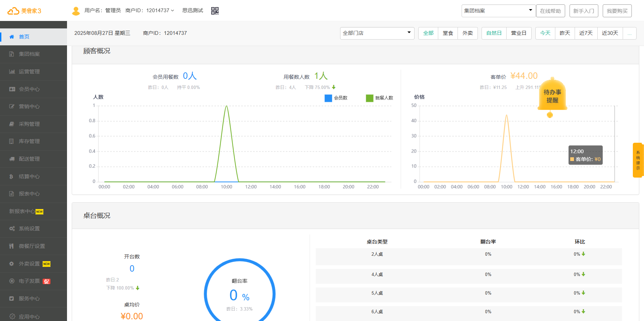Open the orange 系统提示 side tab
This screenshot has width=644, height=321.
coord(638,160)
